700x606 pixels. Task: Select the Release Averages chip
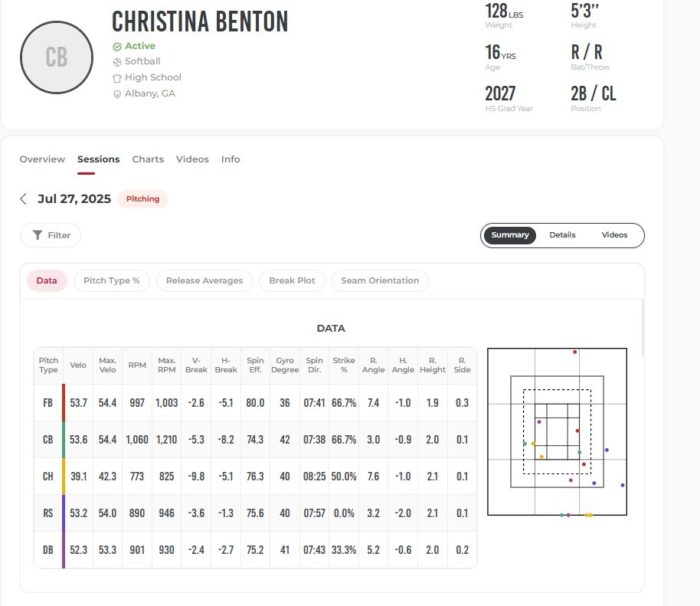click(204, 280)
